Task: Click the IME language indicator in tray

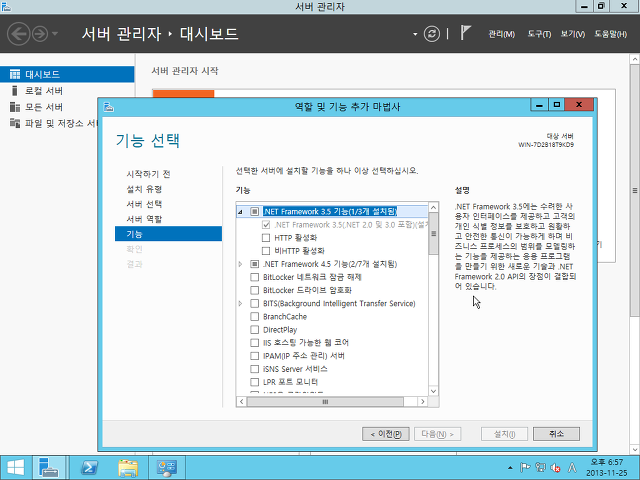Action: click(x=573, y=468)
